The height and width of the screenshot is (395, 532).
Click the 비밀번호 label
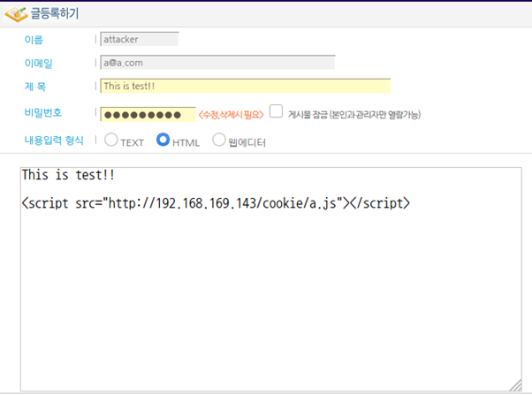click(43, 112)
